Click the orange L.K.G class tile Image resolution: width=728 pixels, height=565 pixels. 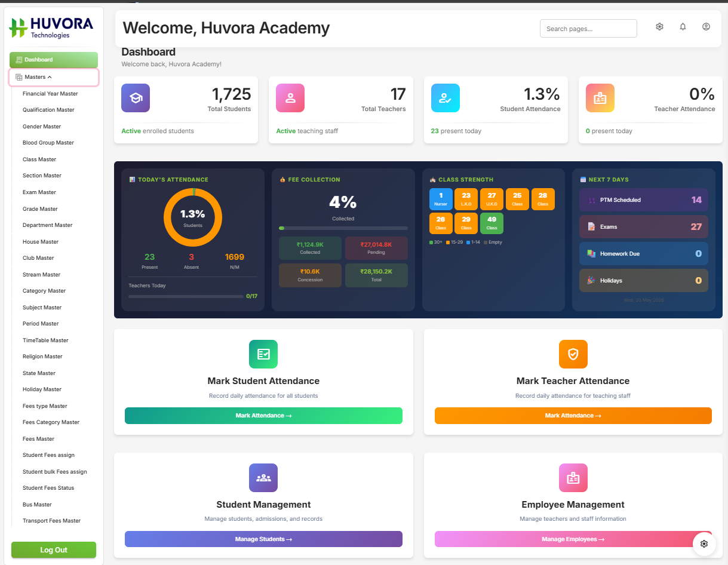(466, 199)
